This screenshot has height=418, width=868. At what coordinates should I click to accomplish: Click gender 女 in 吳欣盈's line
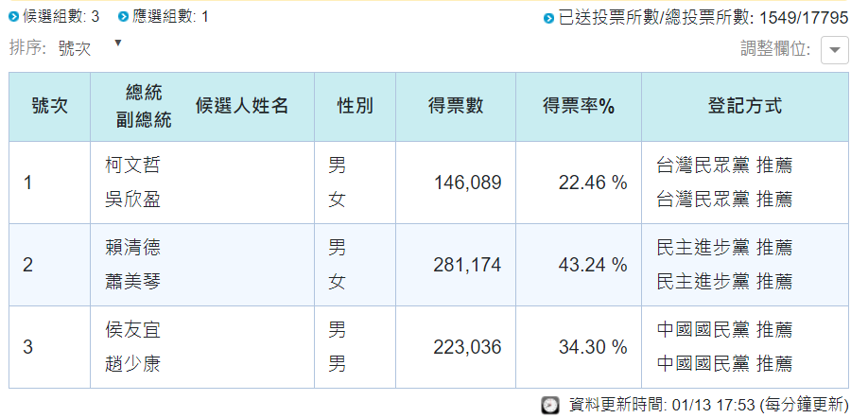point(338,200)
